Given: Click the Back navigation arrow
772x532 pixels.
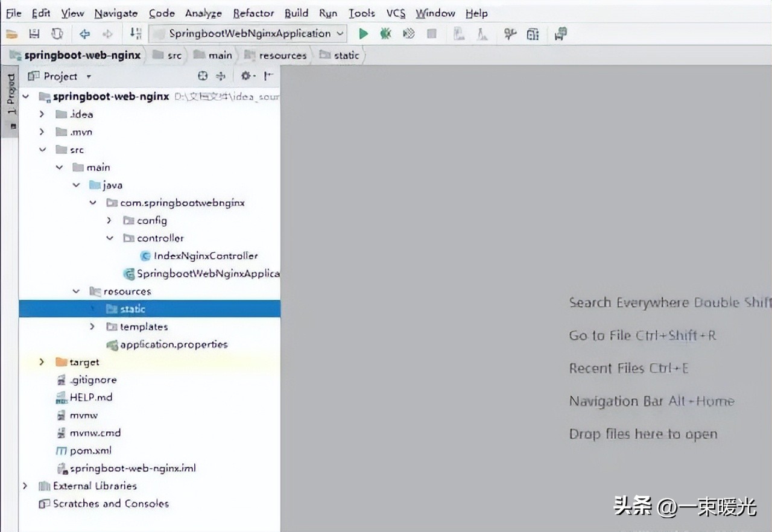Looking at the screenshot, I should pos(84,34).
